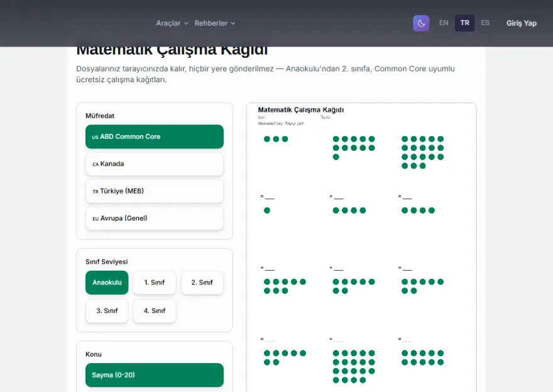This screenshot has width=553, height=392.
Task: Select 2. Sınıf grade level
Action: [202, 282]
